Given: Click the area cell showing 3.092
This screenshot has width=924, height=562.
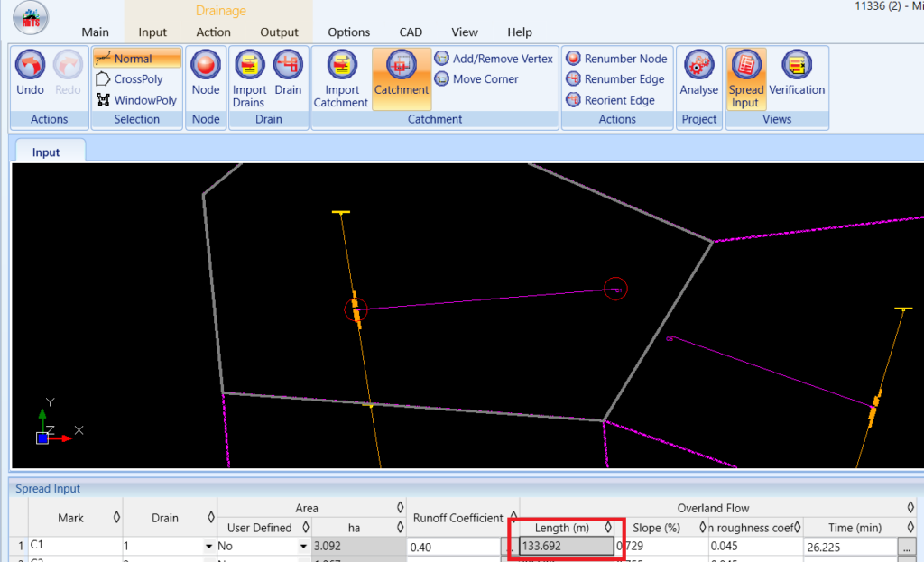Looking at the screenshot, I should tap(358, 546).
